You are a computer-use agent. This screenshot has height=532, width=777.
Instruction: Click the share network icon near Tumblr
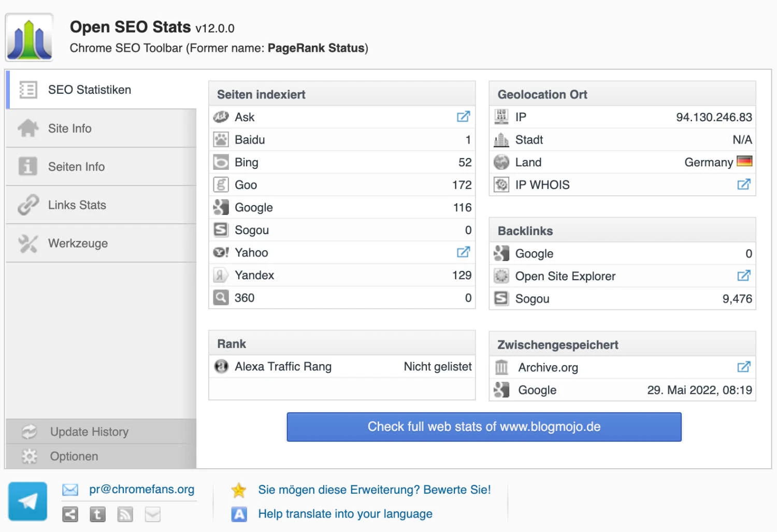[70, 514]
